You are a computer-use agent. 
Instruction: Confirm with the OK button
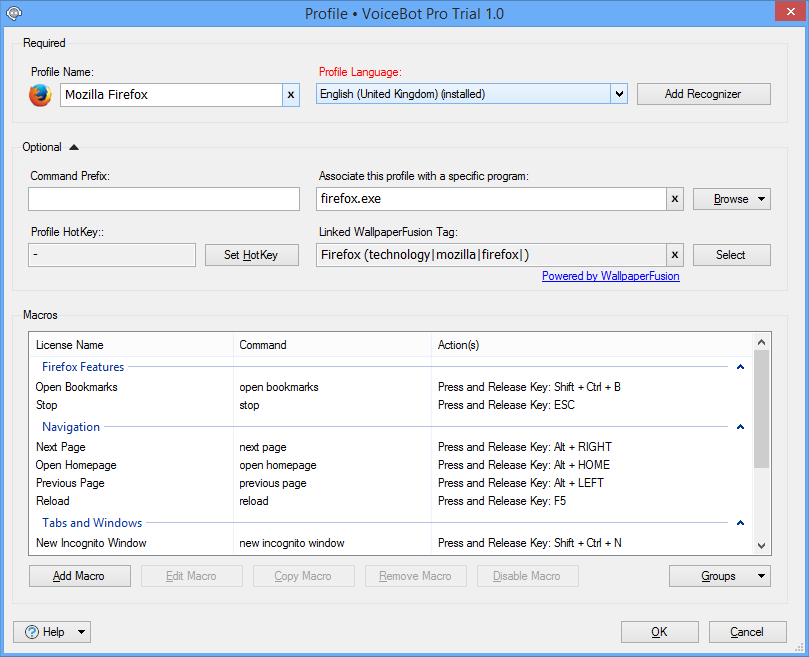pos(660,632)
